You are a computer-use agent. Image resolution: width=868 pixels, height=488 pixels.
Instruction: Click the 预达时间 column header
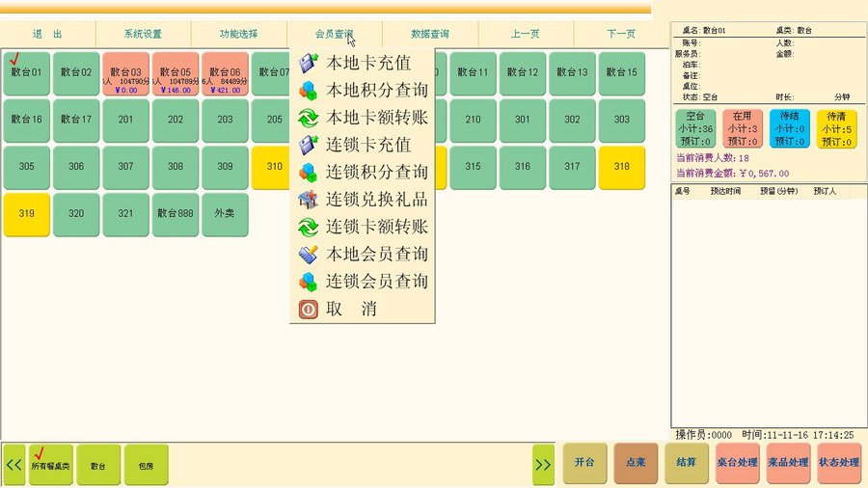[725, 191]
